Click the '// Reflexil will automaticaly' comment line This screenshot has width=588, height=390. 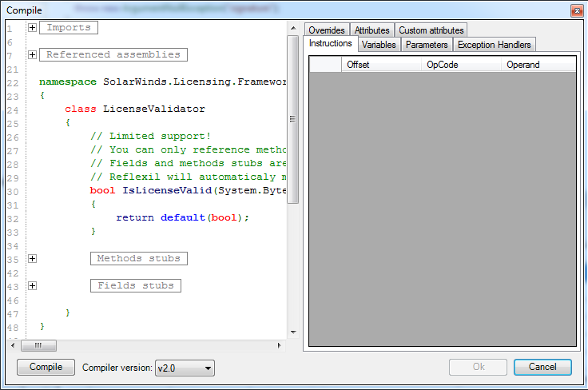click(188, 177)
